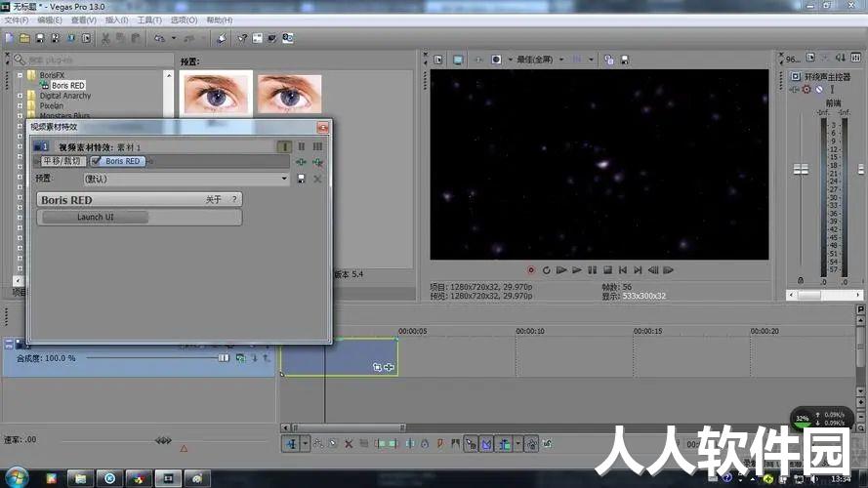
Task: Open the 文件(F) menu
Action: coord(16,20)
